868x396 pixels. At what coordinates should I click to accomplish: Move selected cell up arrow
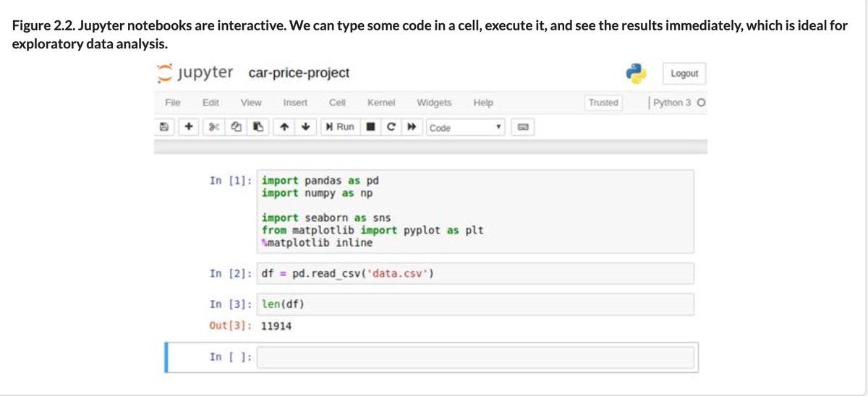285,127
